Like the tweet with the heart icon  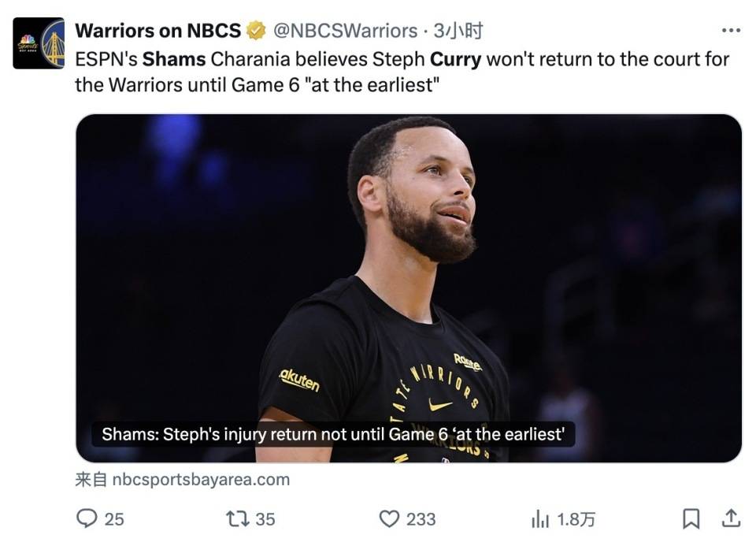coord(389,518)
